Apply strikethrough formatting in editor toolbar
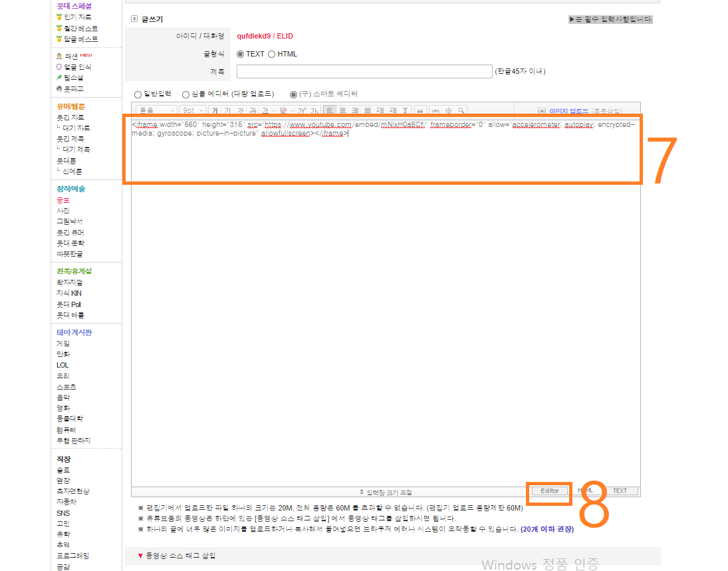 click(253, 110)
